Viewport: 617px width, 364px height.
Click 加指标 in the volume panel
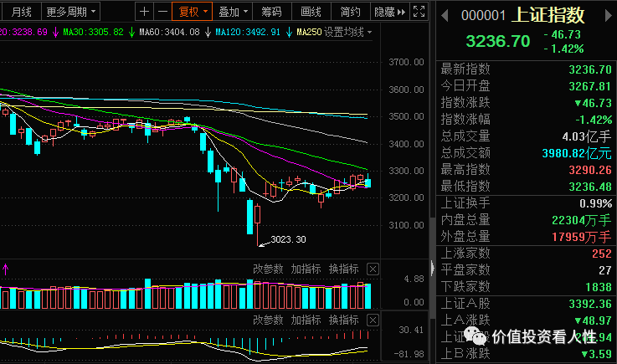[x=306, y=269]
